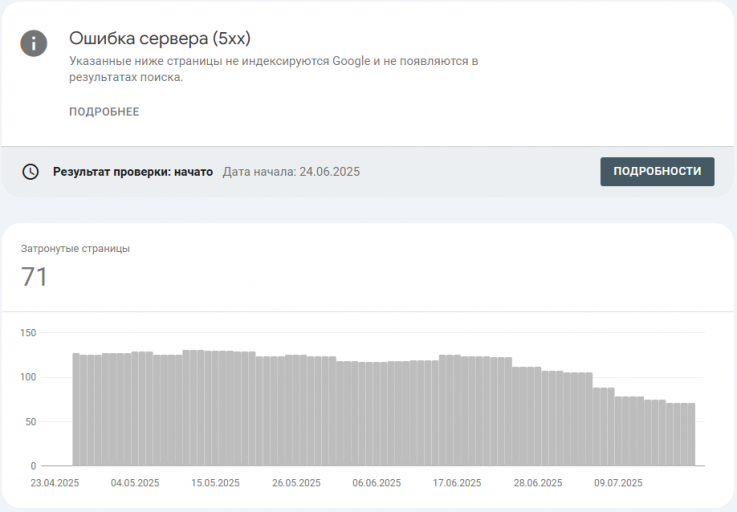
Task: Click the 06.06.2025 date label
Action: 376,483
